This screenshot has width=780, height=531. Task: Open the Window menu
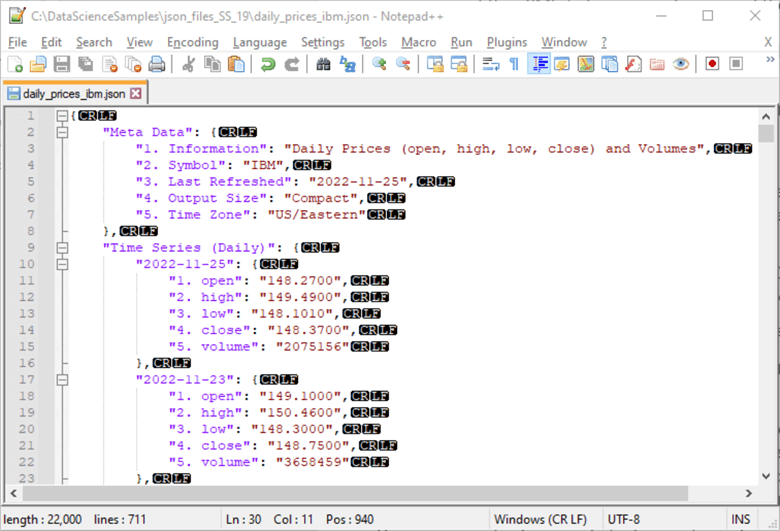coord(564,43)
